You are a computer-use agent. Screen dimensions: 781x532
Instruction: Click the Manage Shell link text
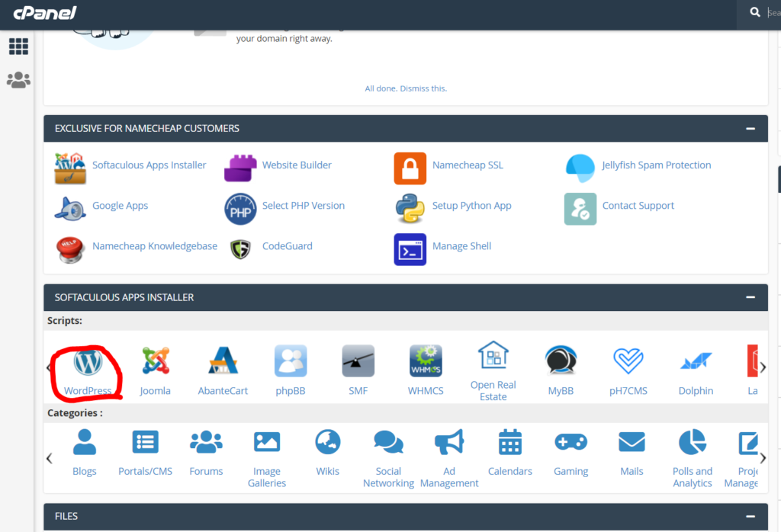461,246
